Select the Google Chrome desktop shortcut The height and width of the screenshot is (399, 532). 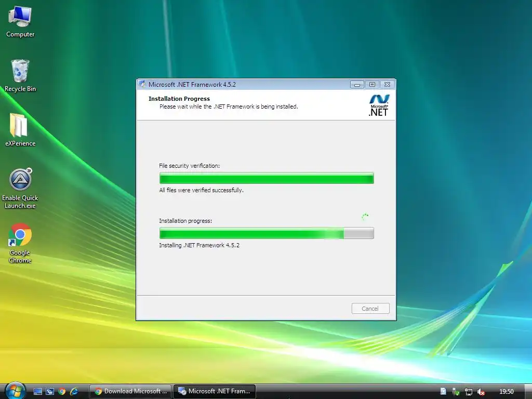20,243
